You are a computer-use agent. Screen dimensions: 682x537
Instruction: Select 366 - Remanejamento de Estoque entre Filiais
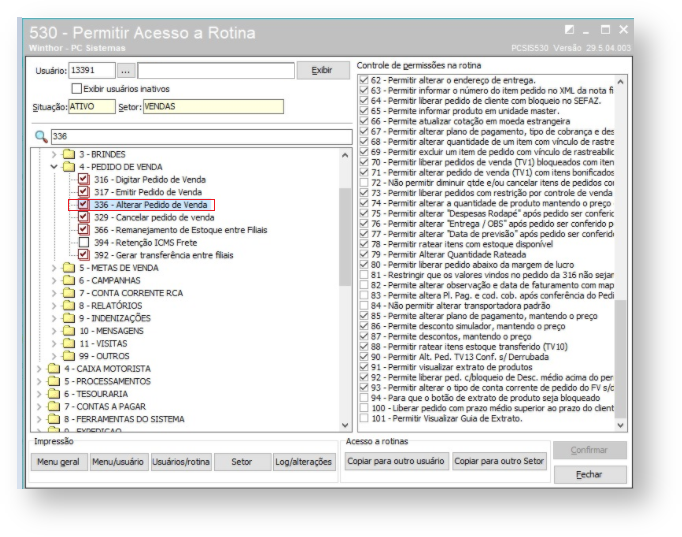click(x=181, y=230)
